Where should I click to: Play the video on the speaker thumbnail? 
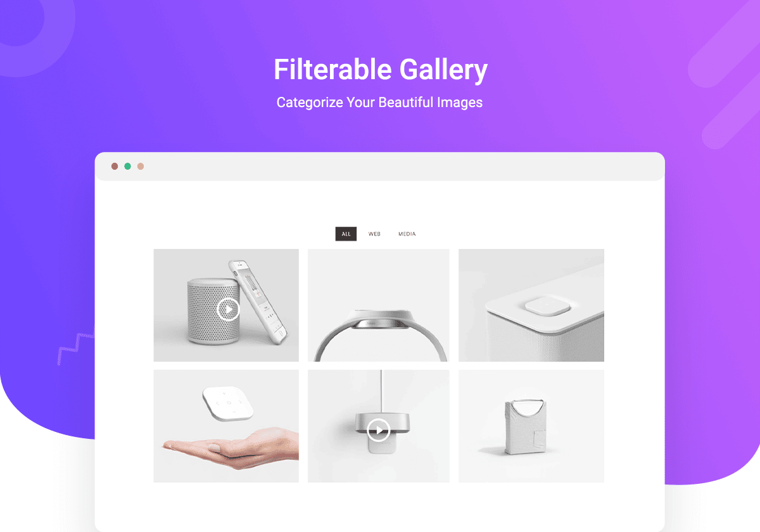[228, 310]
